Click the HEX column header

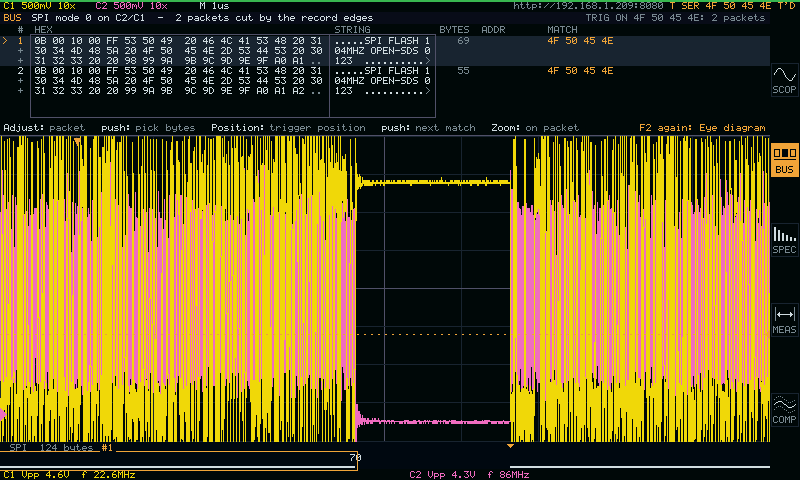pos(43,30)
